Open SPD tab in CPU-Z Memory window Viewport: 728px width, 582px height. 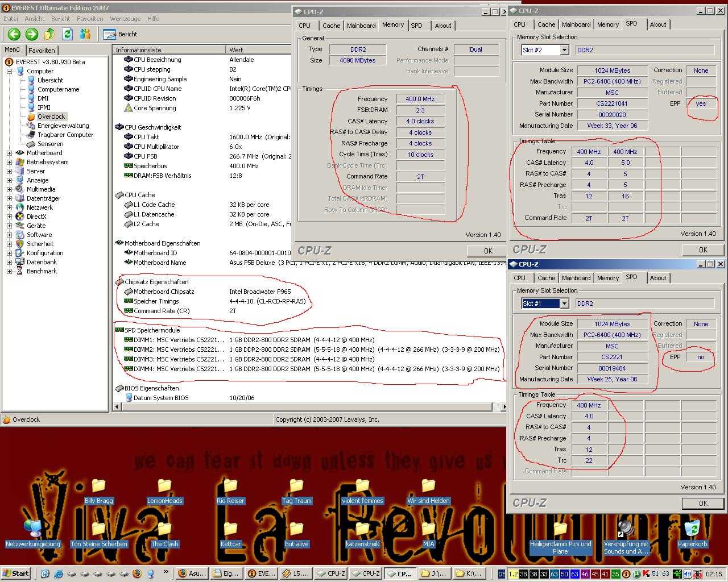click(x=417, y=26)
